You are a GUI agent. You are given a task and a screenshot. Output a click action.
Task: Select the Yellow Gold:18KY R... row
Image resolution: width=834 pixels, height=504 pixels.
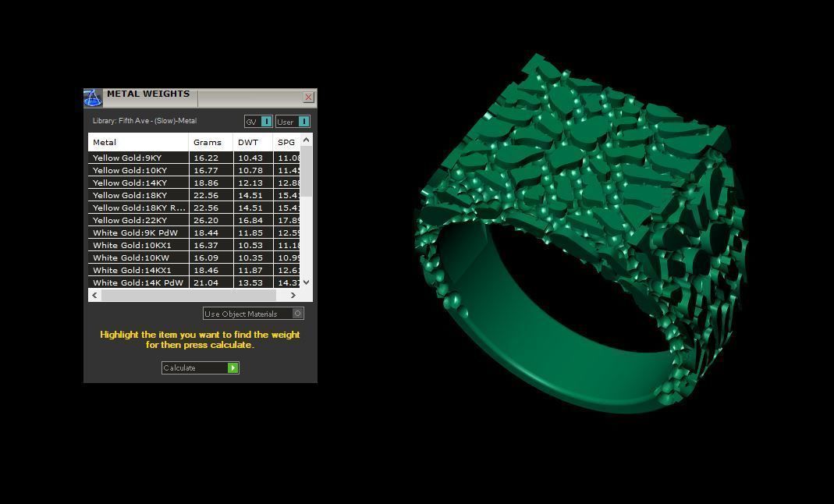(194, 208)
